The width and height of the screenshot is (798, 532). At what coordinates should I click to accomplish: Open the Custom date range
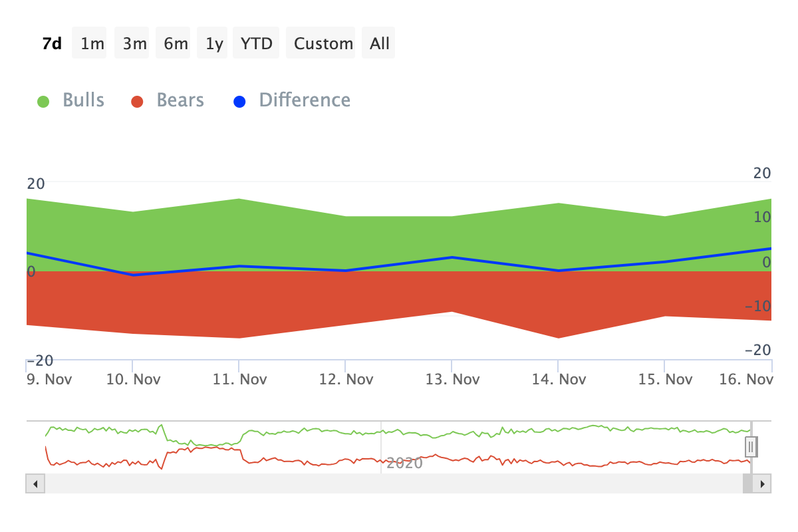pyautogui.click(x=323, y=43)
